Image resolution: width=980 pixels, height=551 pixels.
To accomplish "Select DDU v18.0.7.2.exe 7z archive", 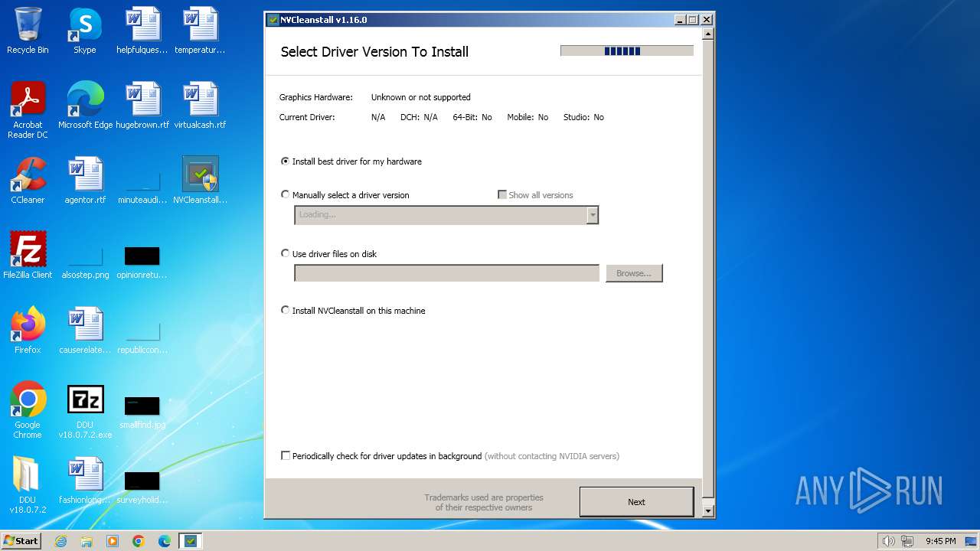I will click(85, 411).
